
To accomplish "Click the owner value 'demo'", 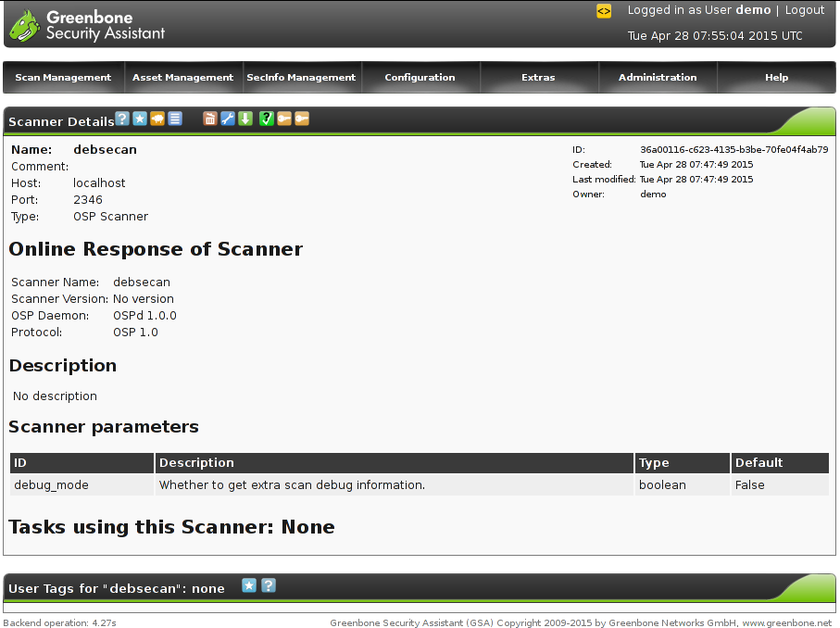I will (x=653, y=194).
